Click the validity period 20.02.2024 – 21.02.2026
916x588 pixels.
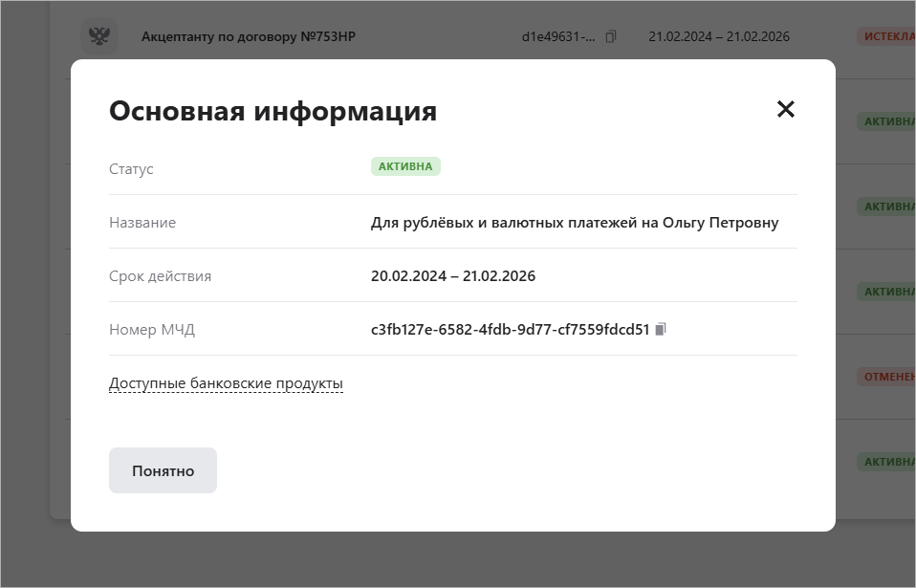click(x=452, y=276)
